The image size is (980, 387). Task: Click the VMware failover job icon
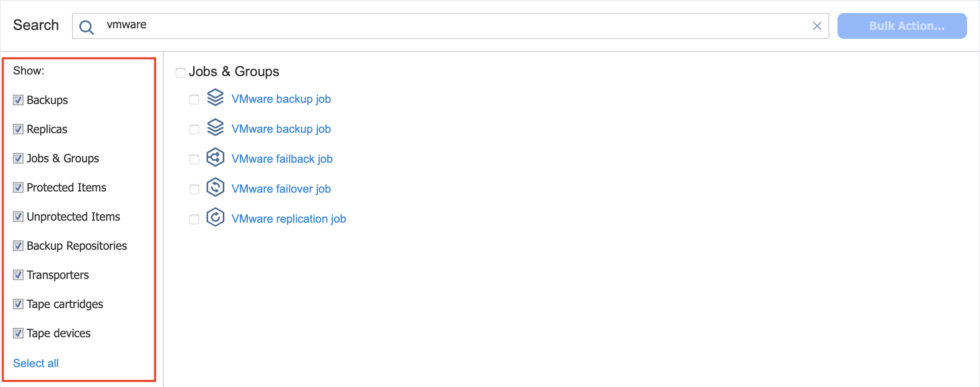[x=215, y=187]
